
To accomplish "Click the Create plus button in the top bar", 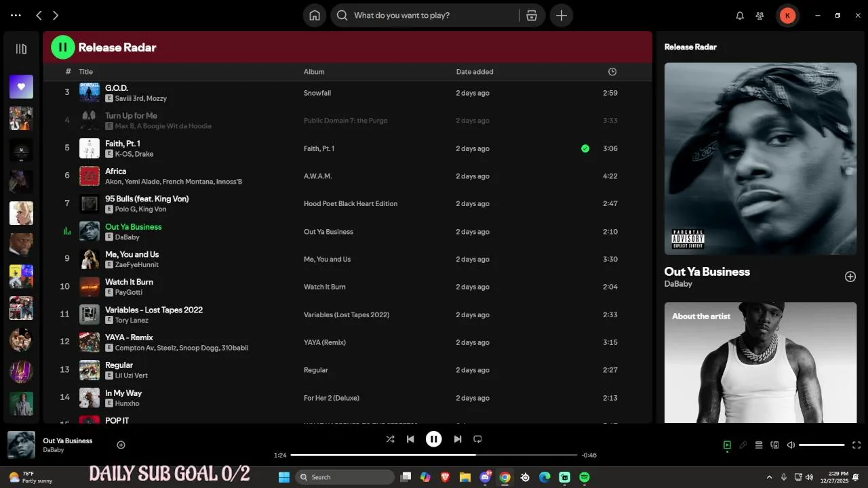I will coord(561,16).
